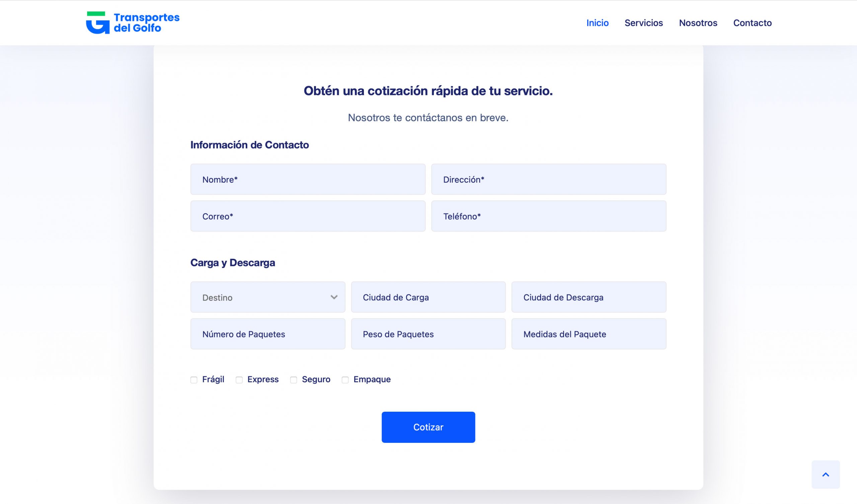Enable the Frágil checkbox

click(x=194, y=380)
